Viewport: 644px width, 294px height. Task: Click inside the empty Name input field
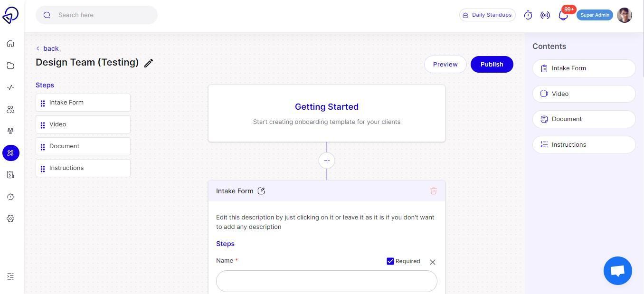coord(326,281)
